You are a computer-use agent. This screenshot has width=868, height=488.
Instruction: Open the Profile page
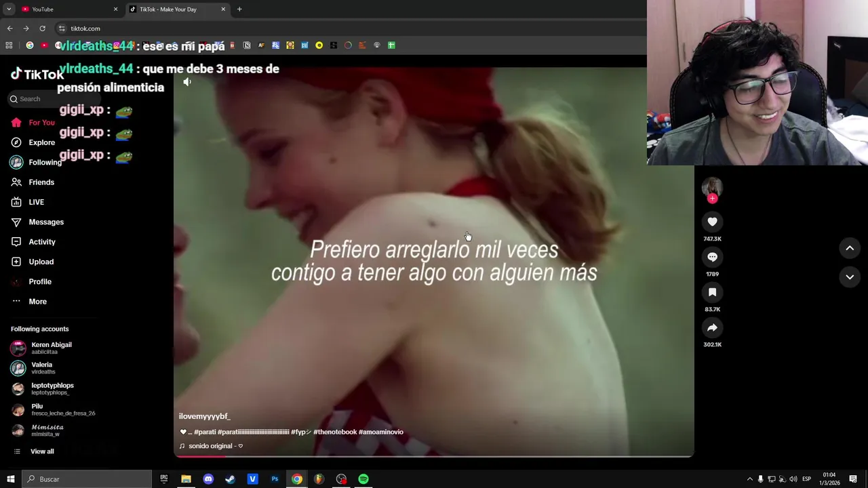tap(31, 281)
